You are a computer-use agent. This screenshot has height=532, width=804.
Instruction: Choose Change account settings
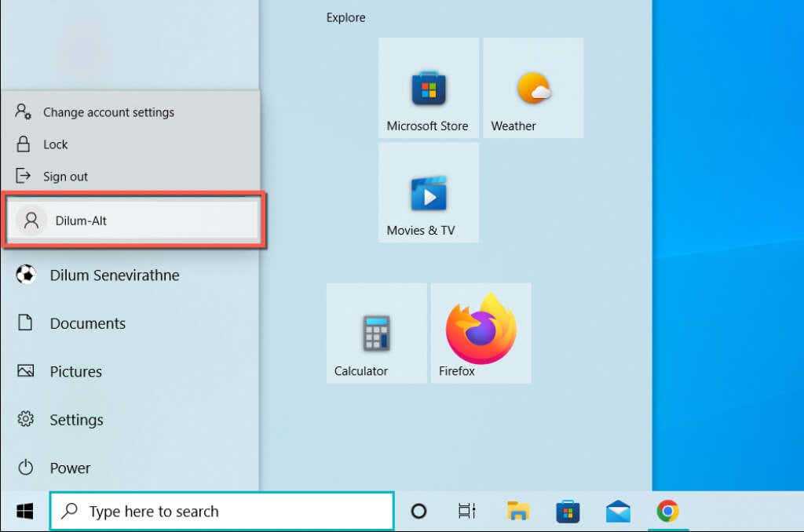coord(130,111)
